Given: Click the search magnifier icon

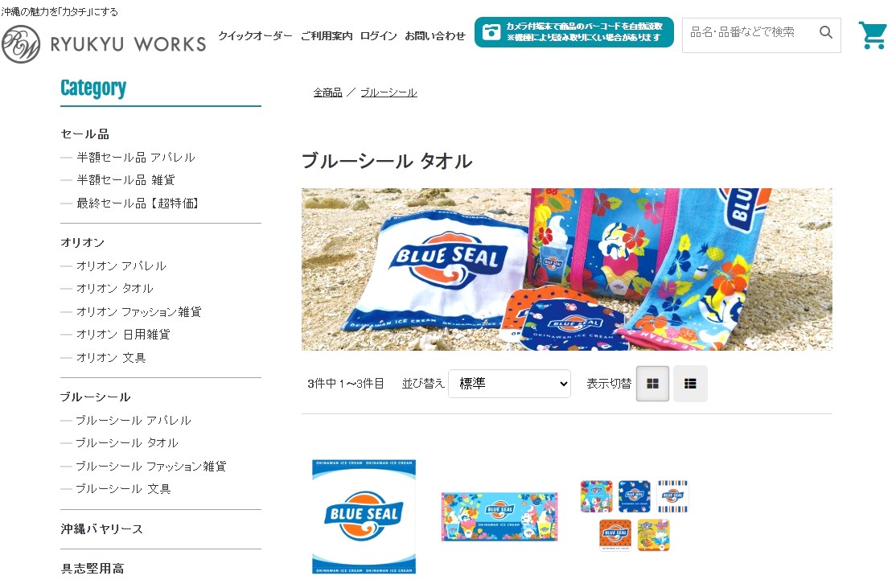Looking at the screenshot, I should click(x=825, y=32).
